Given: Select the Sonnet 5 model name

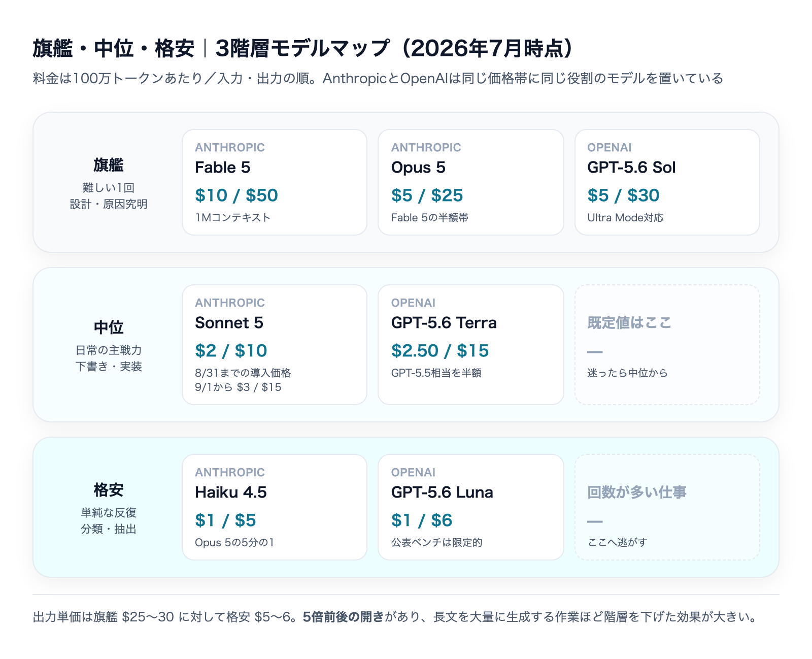Looking at the screenshot, I should click(229, 322).
